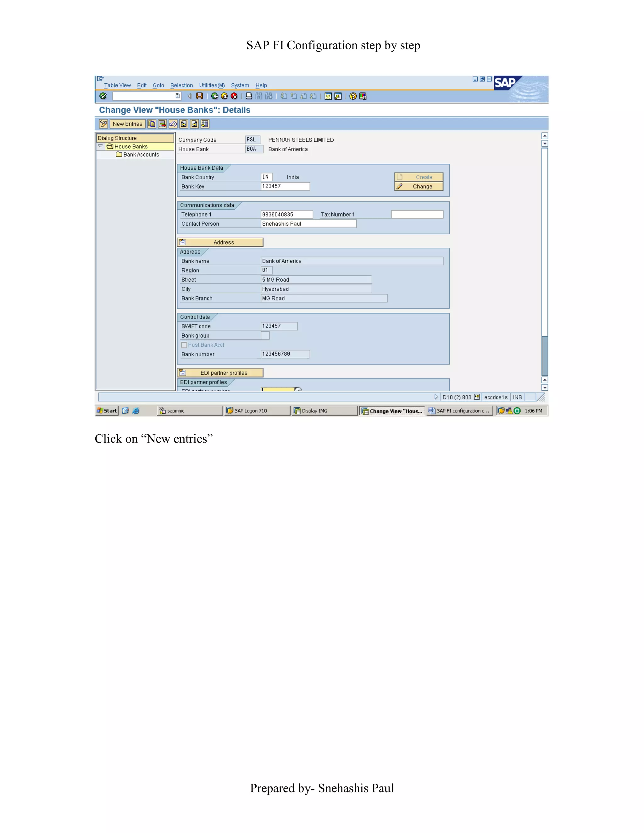Click the scroll up arrow at the scrollbar top
The width and height of the screenshot is (644, 833).
click(545, 136)
